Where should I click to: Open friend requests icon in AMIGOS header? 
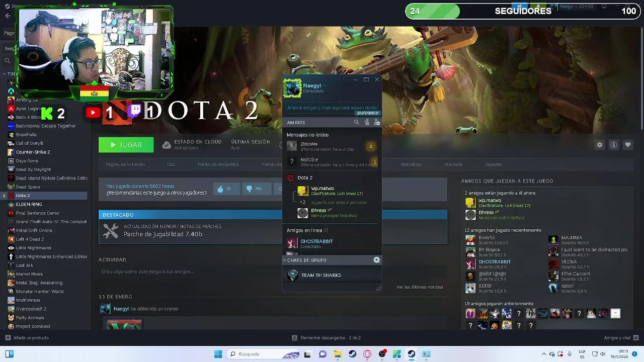(x=367, y=122)
